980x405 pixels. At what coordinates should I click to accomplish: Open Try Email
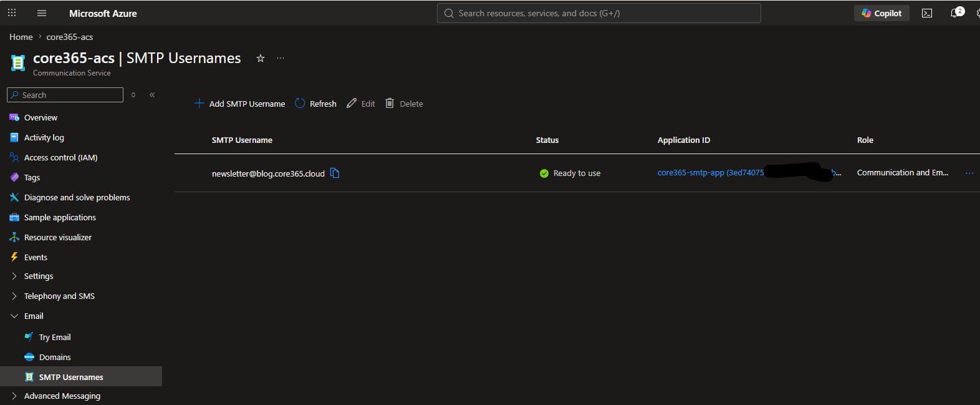(x=55, y=337)
